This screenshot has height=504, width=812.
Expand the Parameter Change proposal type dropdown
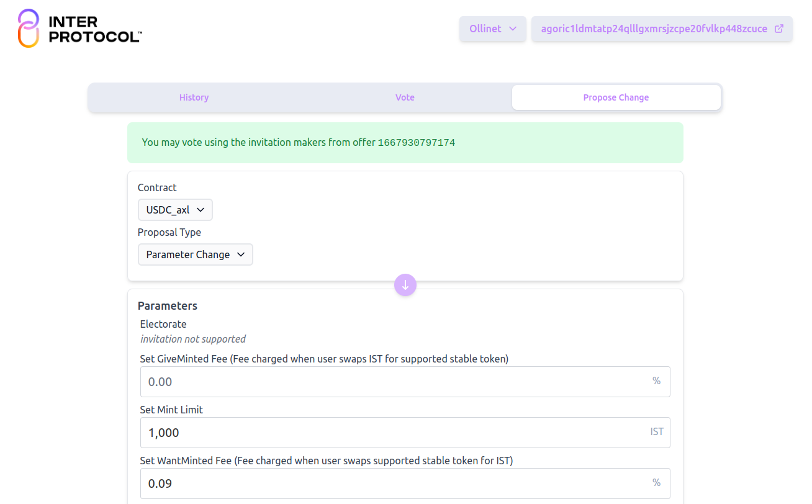point(196,254)
